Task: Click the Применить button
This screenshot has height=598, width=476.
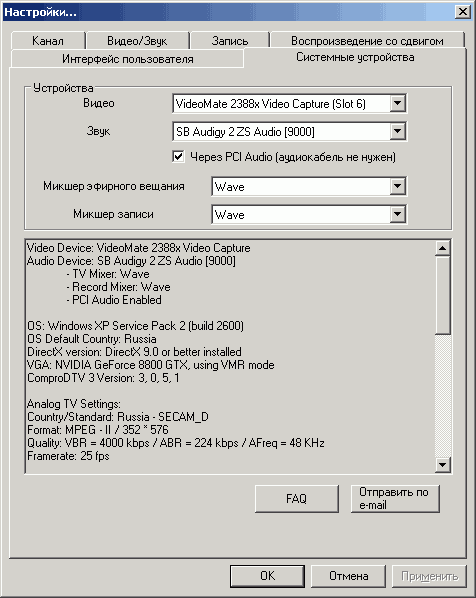Action: coord(429,575)
